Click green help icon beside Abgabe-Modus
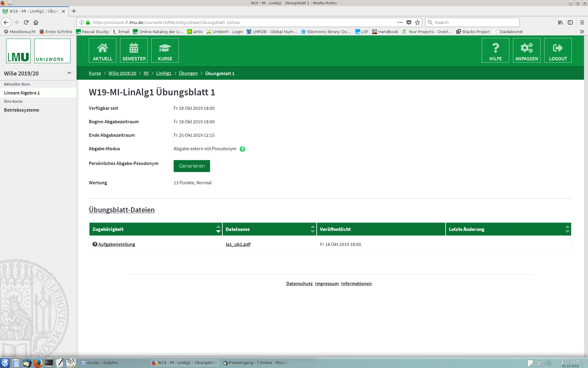Screen dimensions: 588x368 pos(242,149)
